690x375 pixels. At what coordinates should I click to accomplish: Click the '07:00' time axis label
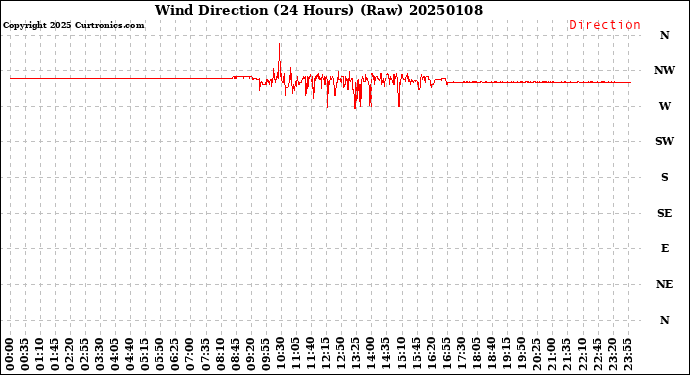click(x=190, y=354)
